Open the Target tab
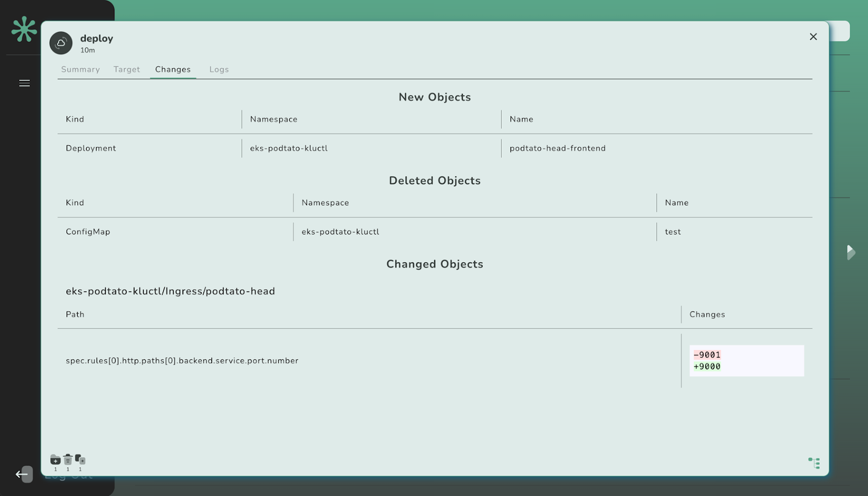The width and height of the screenshot is (868, 496). (126, 69)
